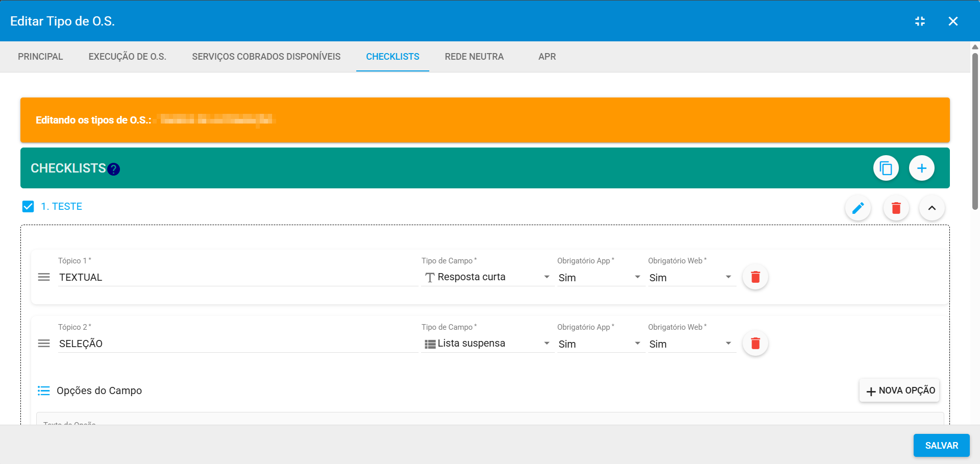Click drag handle of Tópico 2
Screen dimensions: 980x464
(44, 344)
